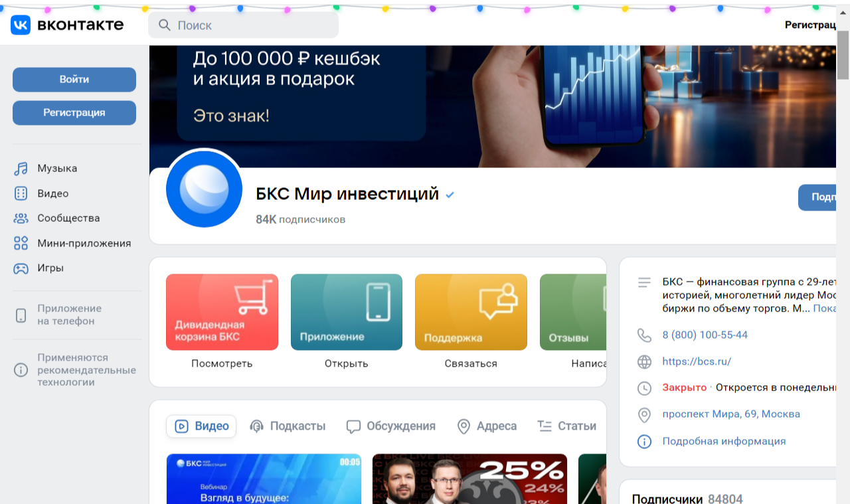Switch to the Подкасты tab
The height and width of the screenshot is (504, 850).
pyautogui.click(x=288, y=426)
